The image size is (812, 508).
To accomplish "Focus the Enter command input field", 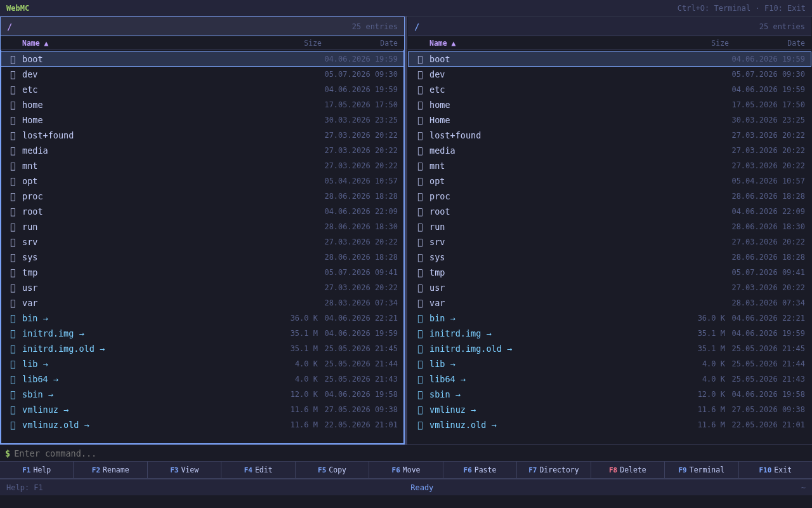I will tap(410, 453).
